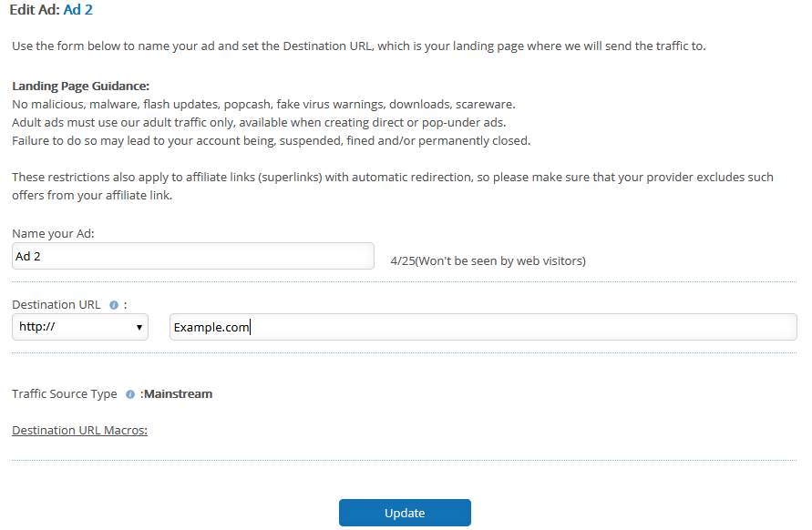Click the Traffic Source Type label

(65, 394)
